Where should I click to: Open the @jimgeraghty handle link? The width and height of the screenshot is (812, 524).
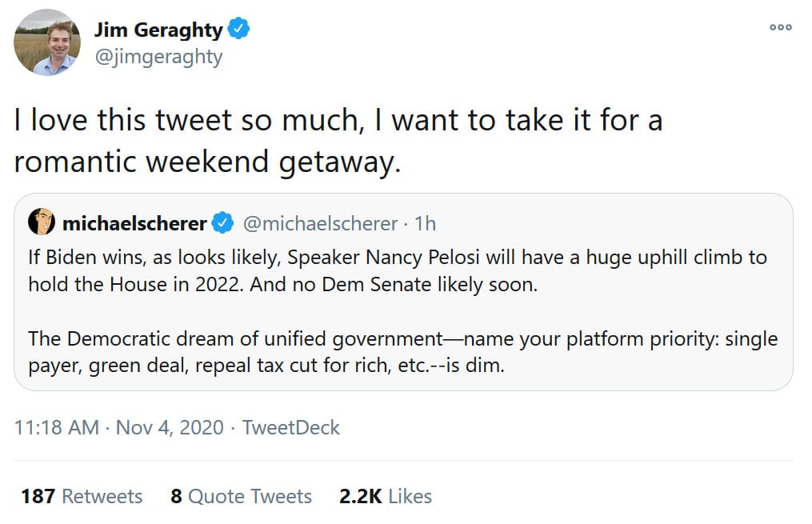click(x=158, y=57)
